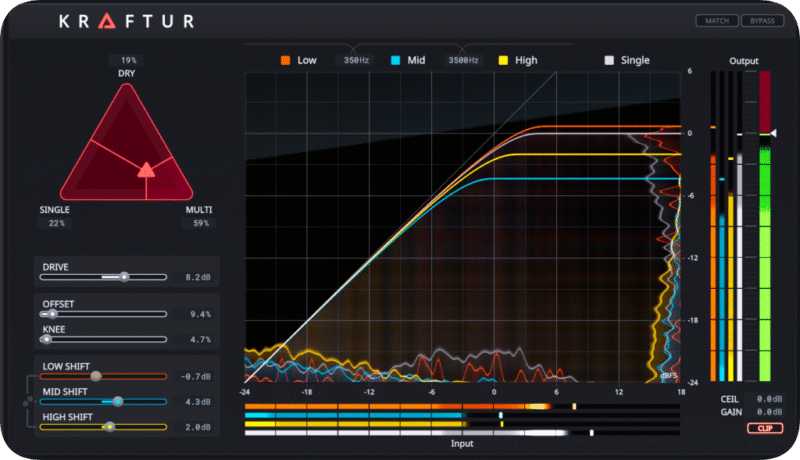Image resolution: width=800 pixels, height=460 pixels.
Task: Toggle the orange Low band square
Action: (284, 60)
